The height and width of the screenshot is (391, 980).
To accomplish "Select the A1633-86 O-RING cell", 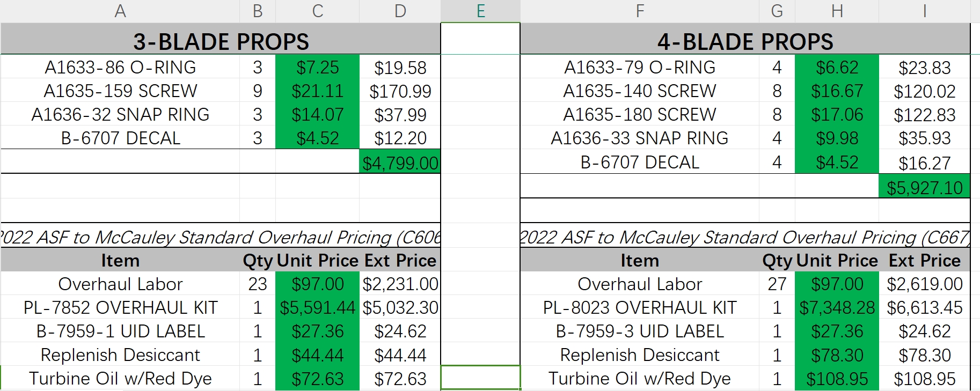I will click(120, 67).
